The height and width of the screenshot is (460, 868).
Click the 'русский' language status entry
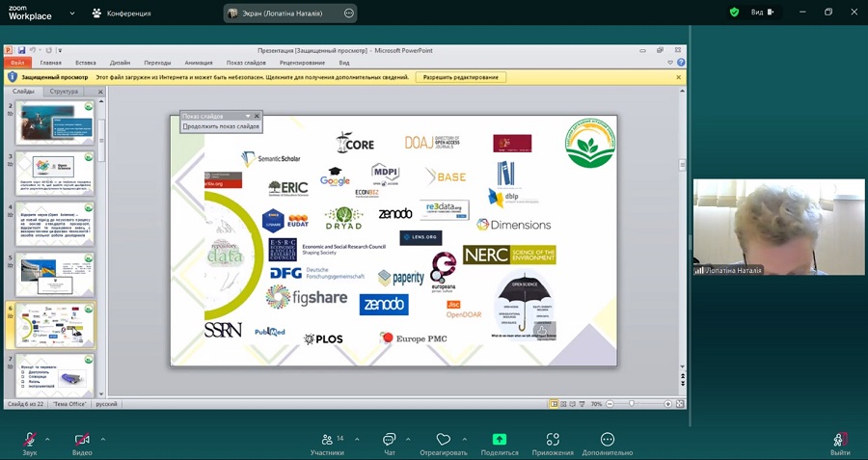coord(107,404)
